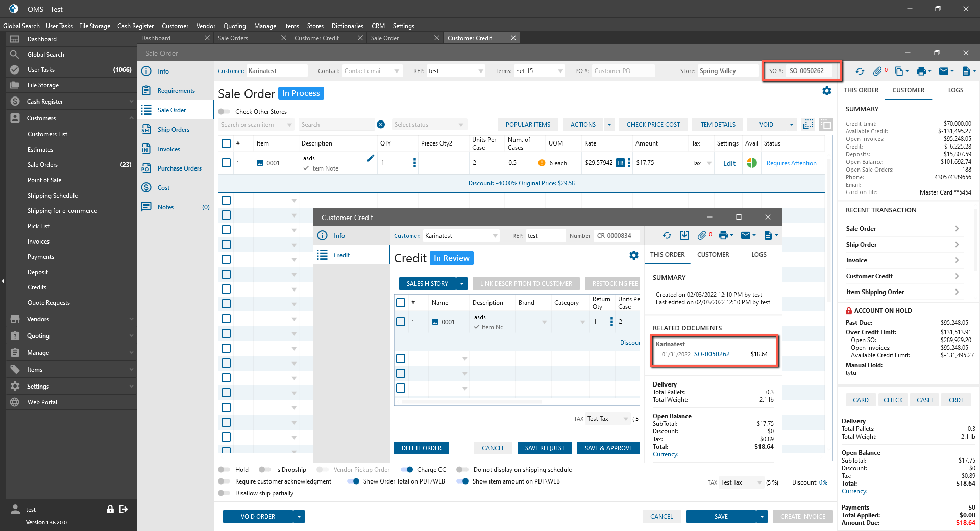Expand the Vendors sidebar section
The width and height of the screenshot is (980, 531).
tap(71, 319)
